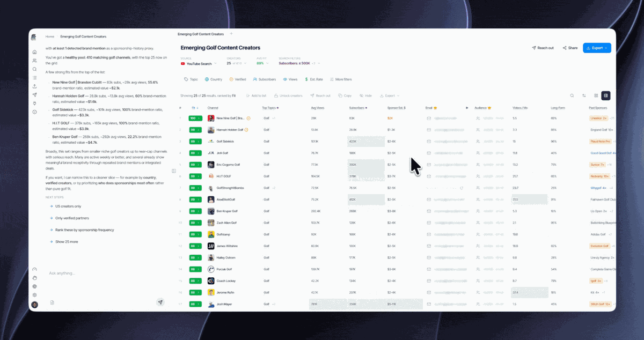This screenshot has height=340, width=644.
Task: Click the Sunice 7× past sponsor tag
Action: tap(597, 164)
